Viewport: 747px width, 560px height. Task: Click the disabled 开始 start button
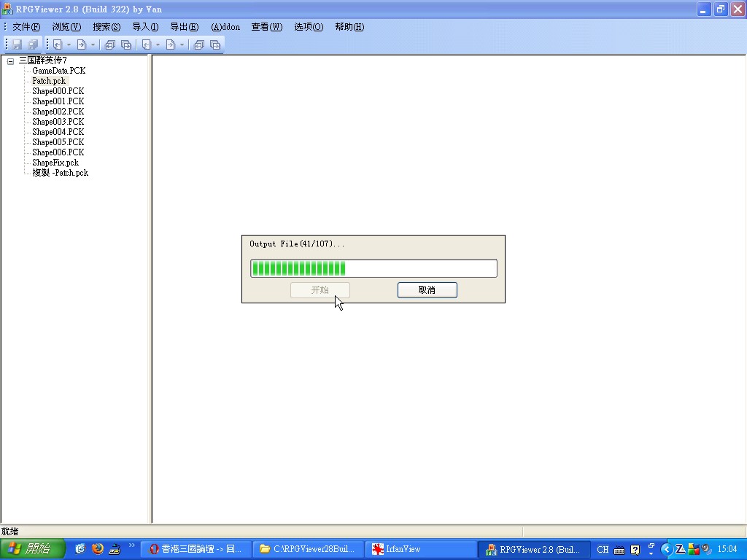click(320, 290)
